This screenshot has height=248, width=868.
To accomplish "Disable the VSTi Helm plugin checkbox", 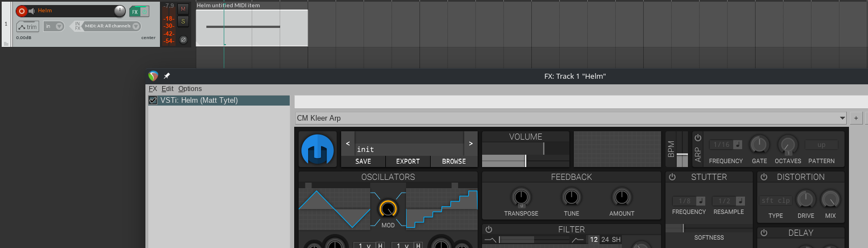I will click(153, 101).
